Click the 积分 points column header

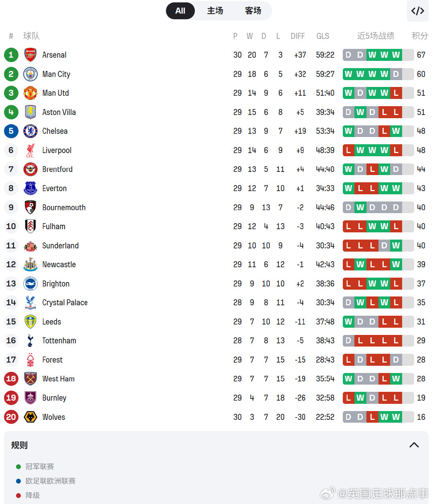click(420, 36)
